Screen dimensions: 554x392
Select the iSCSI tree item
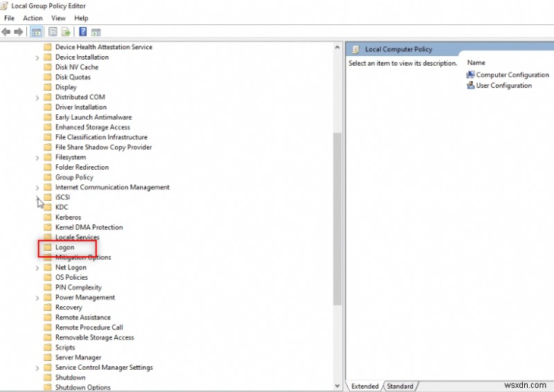tap(62, 197)
